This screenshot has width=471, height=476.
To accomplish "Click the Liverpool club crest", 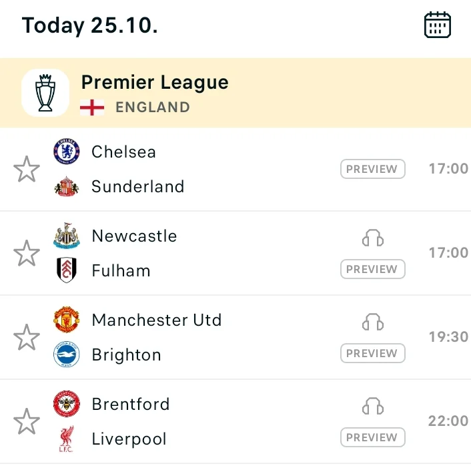I will click(x=67, y=439).
